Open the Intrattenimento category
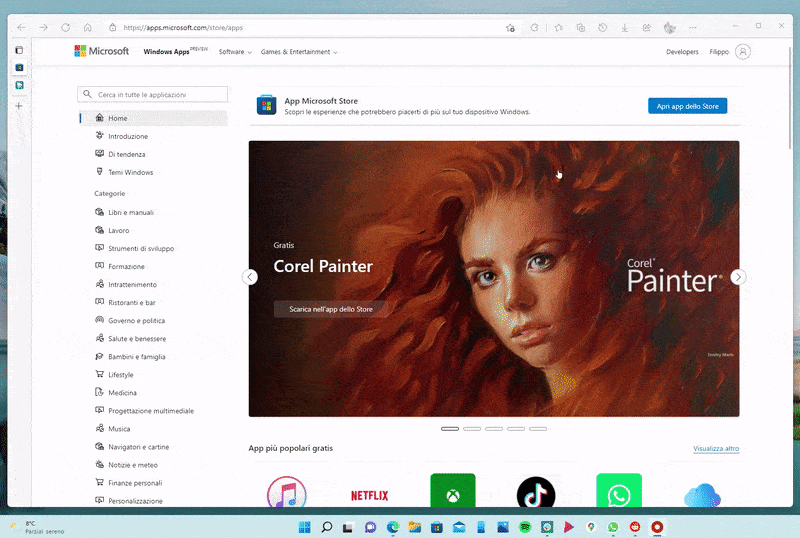 tap(126, 284)
